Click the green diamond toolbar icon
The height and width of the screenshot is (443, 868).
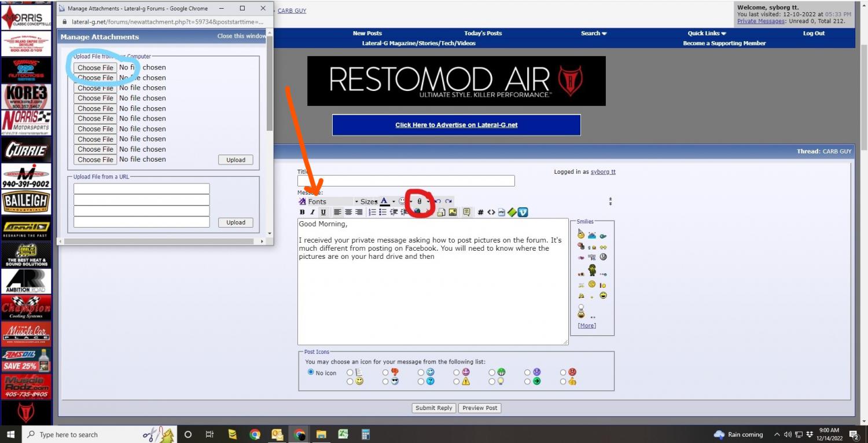click(512, 213)
